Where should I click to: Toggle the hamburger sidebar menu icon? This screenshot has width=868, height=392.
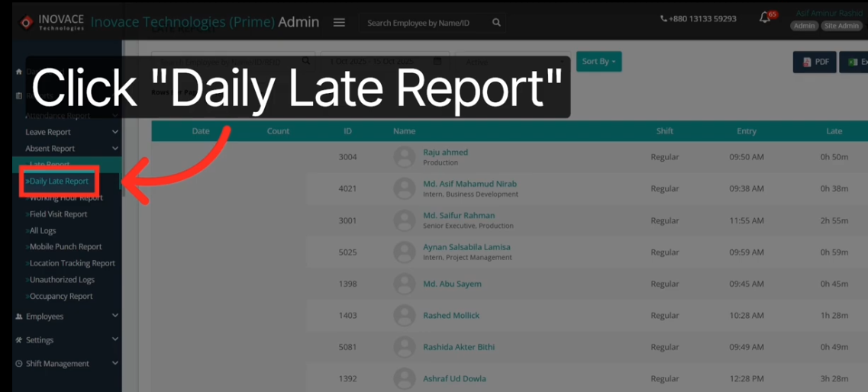pos(340,23)
